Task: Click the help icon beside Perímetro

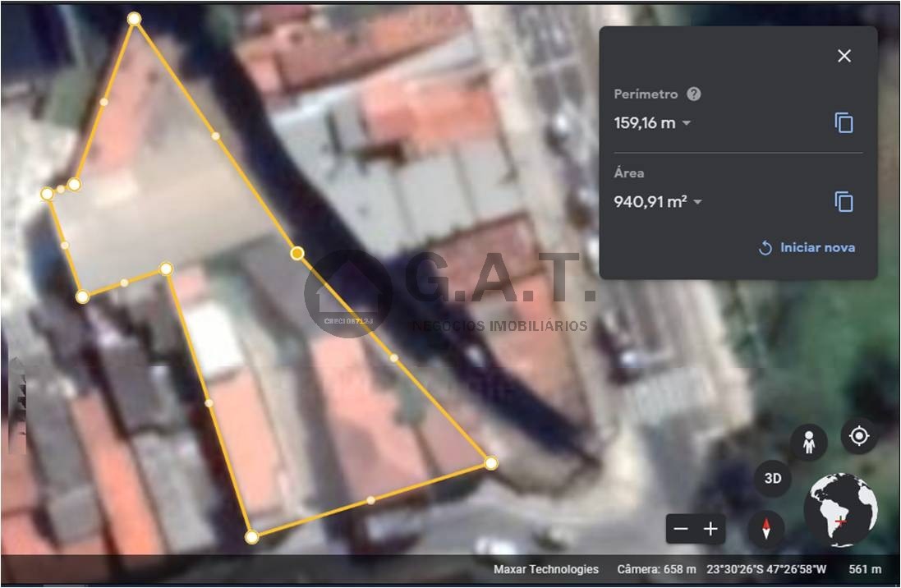Action: (694, 94)
